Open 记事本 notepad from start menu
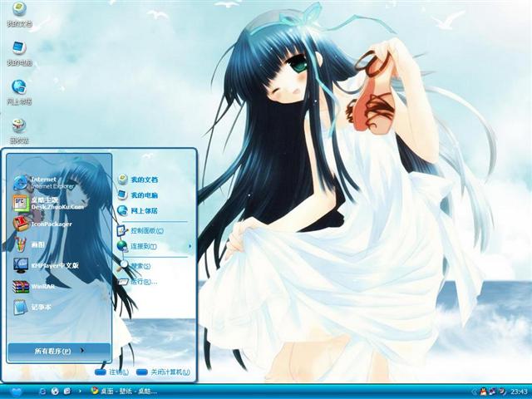The width and height of the screenshot is (532, 399). point(32,307)
